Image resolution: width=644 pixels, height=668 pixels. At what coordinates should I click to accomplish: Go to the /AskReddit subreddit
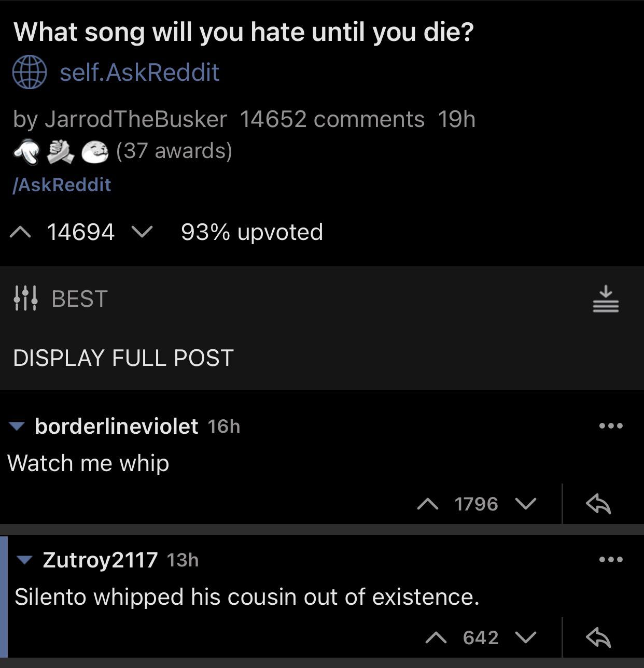pyautogui.click(x=62, y=185)
